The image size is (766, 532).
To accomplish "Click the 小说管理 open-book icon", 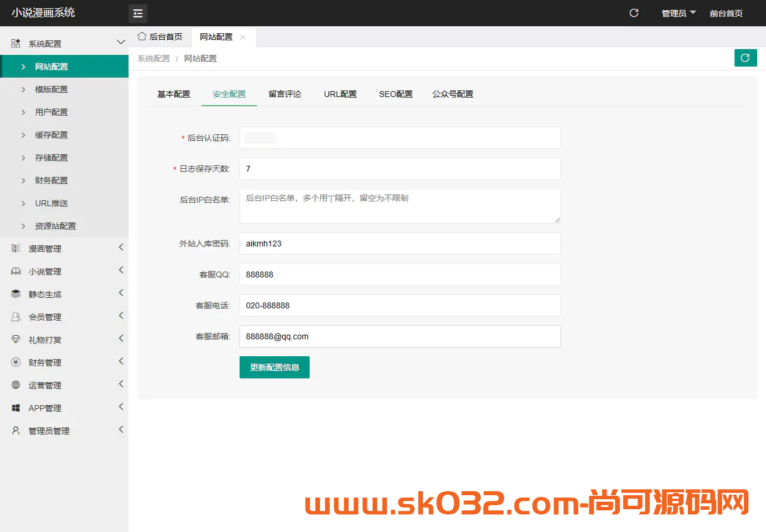I will (16, 271).
